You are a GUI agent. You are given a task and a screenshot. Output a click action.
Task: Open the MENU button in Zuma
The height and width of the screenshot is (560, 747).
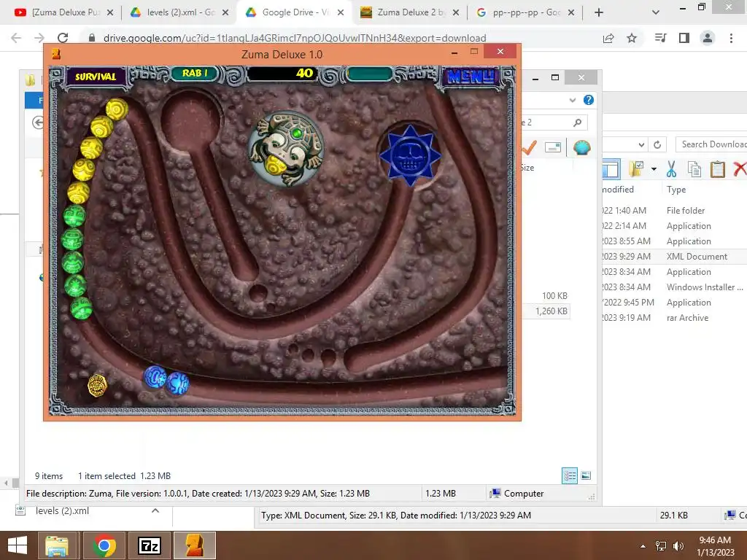[471, 76]
